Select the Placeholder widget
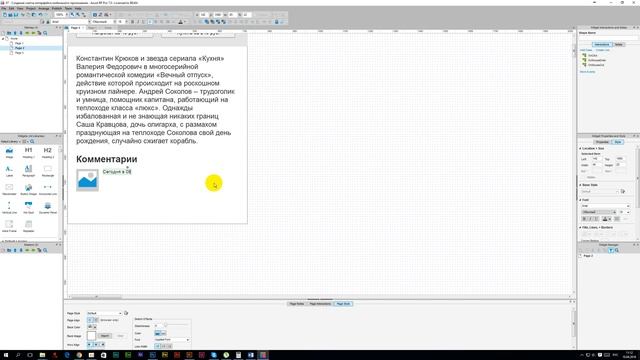The image size is (640, 360). tap(9, 189)
